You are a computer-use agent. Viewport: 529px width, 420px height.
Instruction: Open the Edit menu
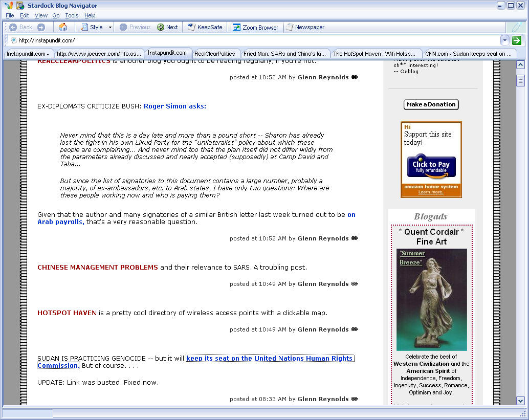click(24, 15)
